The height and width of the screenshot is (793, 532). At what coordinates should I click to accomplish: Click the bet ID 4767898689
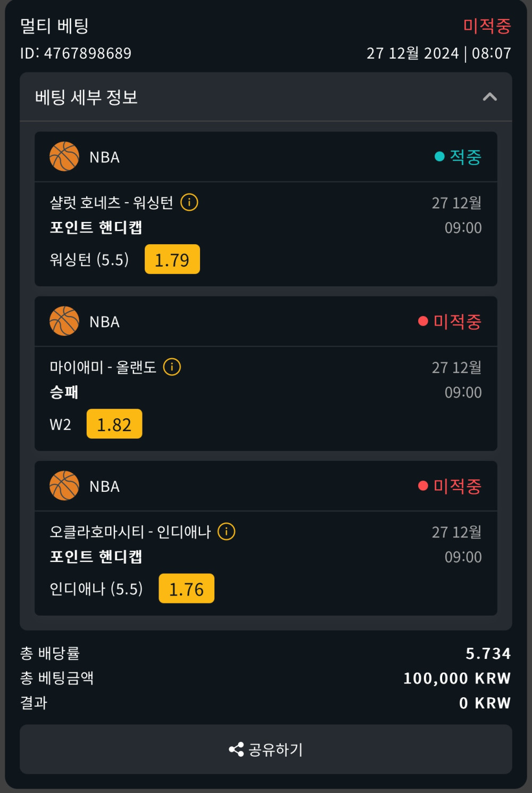[76, 53]
